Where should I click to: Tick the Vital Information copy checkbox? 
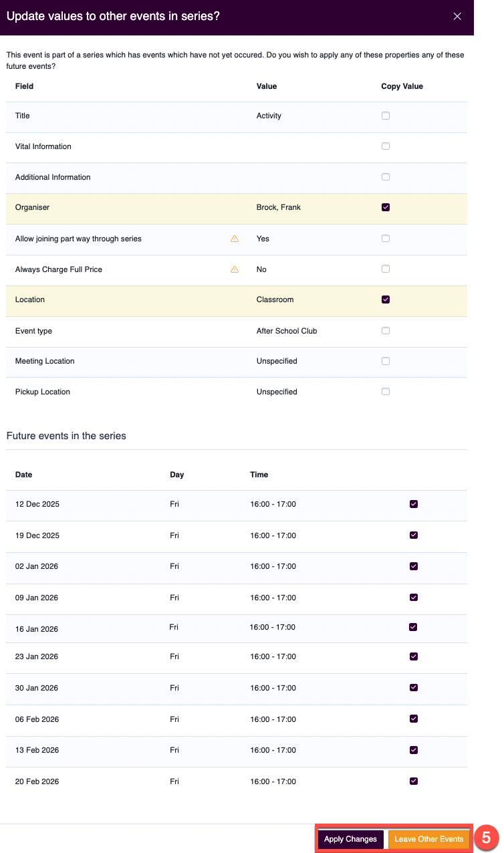coord(386,146)
